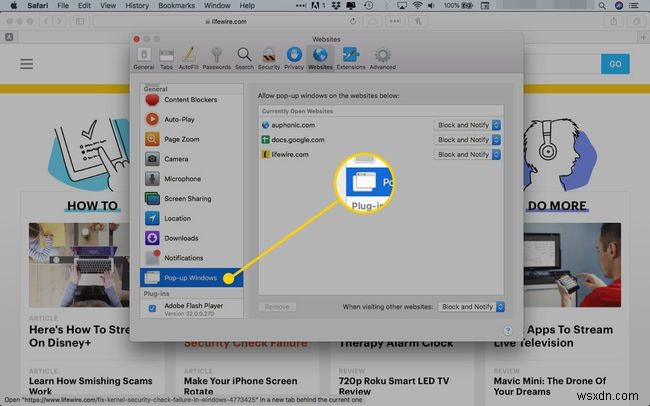Screen dimensions: 650x406
Task: Select the auphonic.com row
Action: tap(381, 125)
